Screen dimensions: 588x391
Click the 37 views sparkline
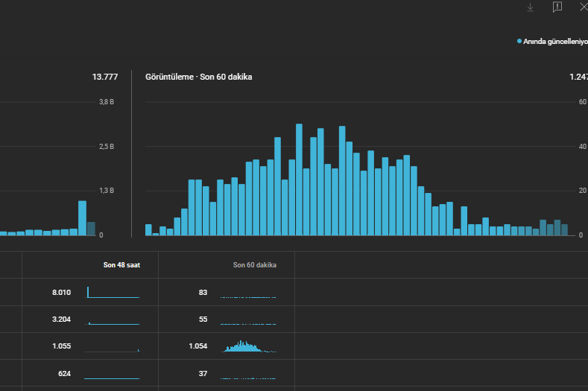248,378
